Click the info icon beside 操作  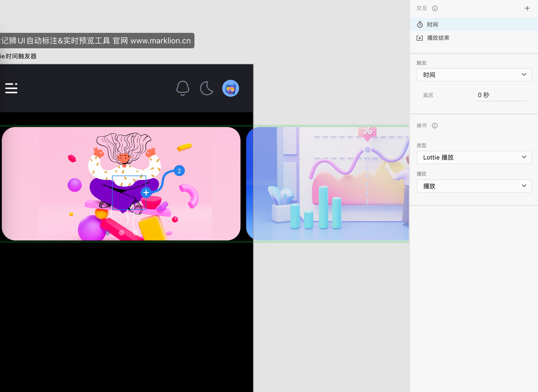tap(435, 126)
